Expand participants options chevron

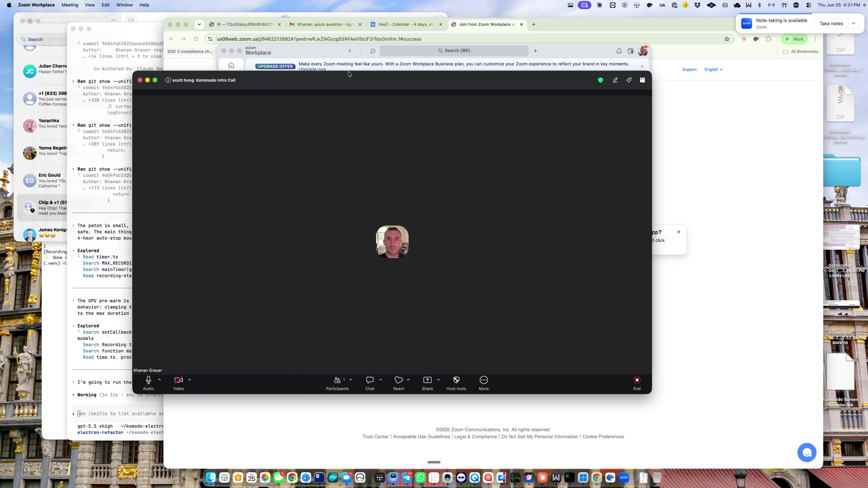(350, 380)
